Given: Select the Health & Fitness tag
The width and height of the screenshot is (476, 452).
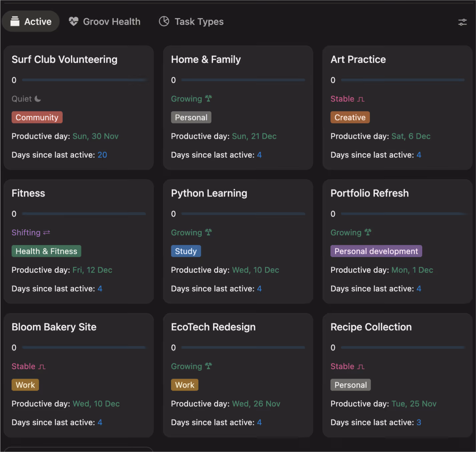Looking at the screenshot, I should click(x=46, y=251).
